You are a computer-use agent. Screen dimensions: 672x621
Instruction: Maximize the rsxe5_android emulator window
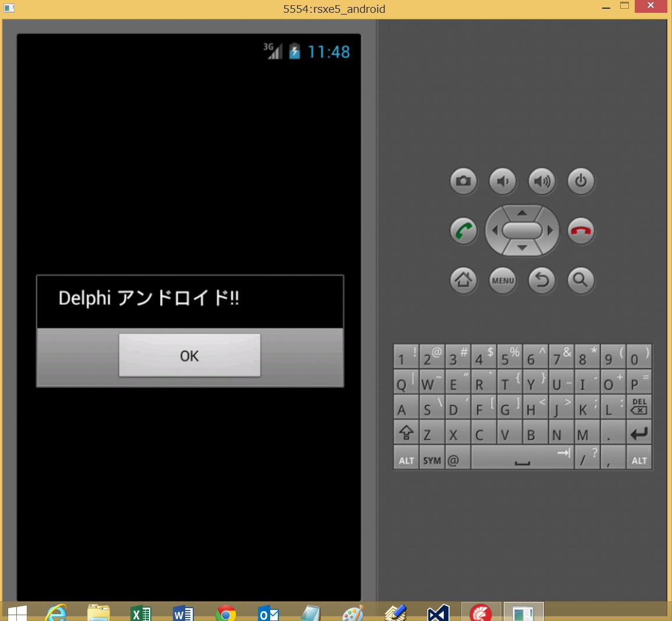point(624,6)
